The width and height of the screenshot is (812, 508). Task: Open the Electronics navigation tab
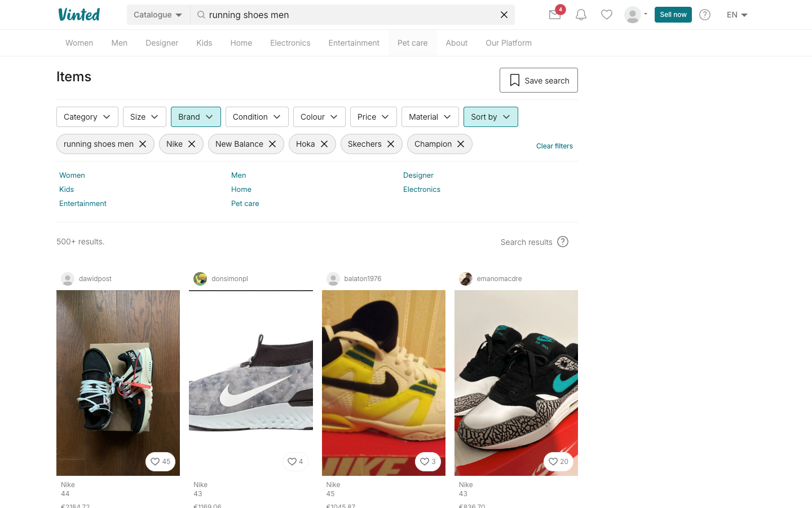click(290, 43)
